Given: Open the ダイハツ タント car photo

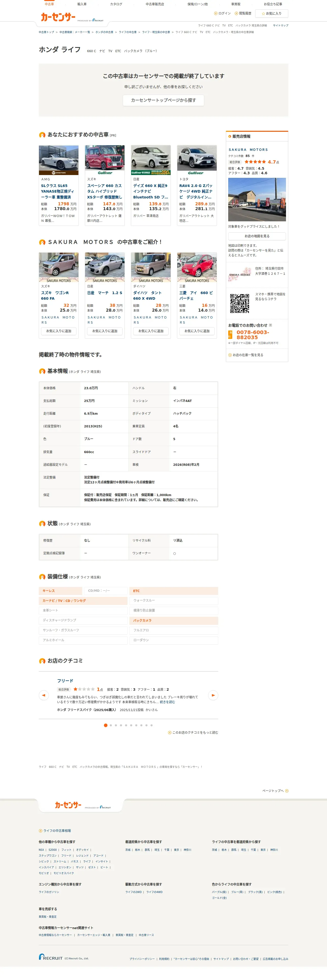Looking at the screenshot, I should [x=151, y=267].
